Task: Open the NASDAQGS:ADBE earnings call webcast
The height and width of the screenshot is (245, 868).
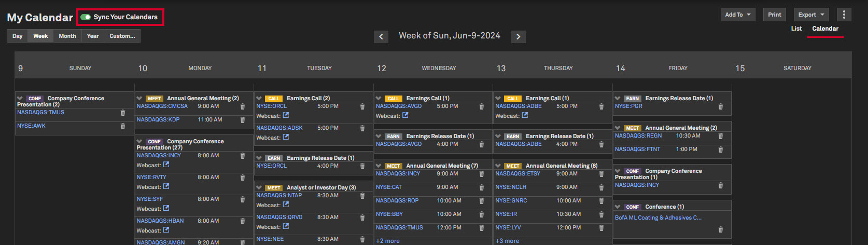Action: [525, 115]
